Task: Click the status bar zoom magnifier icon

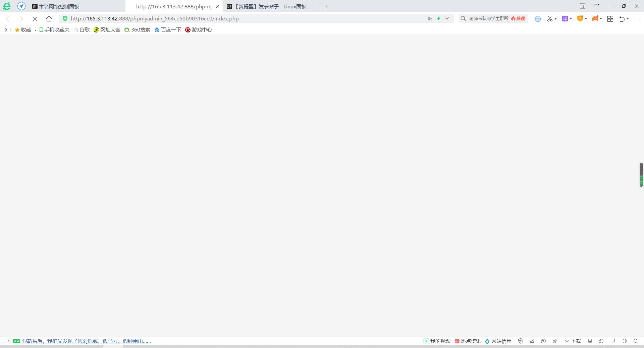Action: 636,341
